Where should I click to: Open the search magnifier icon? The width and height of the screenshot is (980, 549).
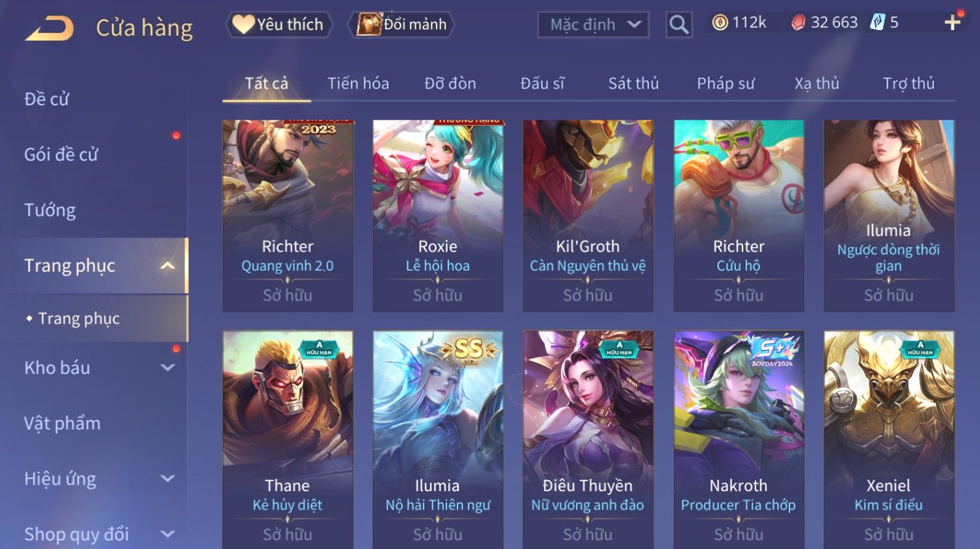[679, 25]
